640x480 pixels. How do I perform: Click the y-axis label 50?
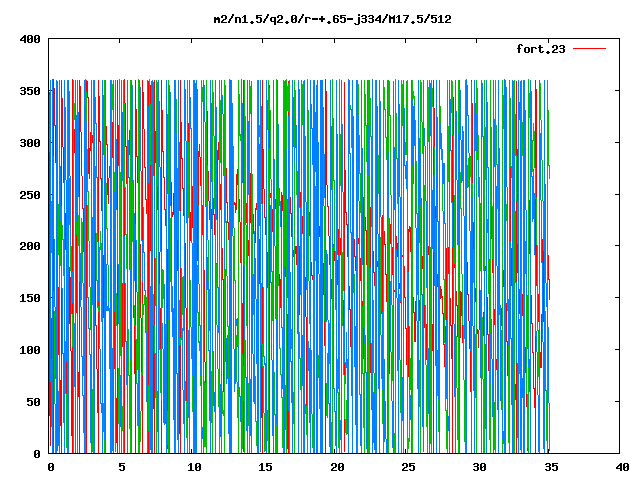click(x=33, y=402)
